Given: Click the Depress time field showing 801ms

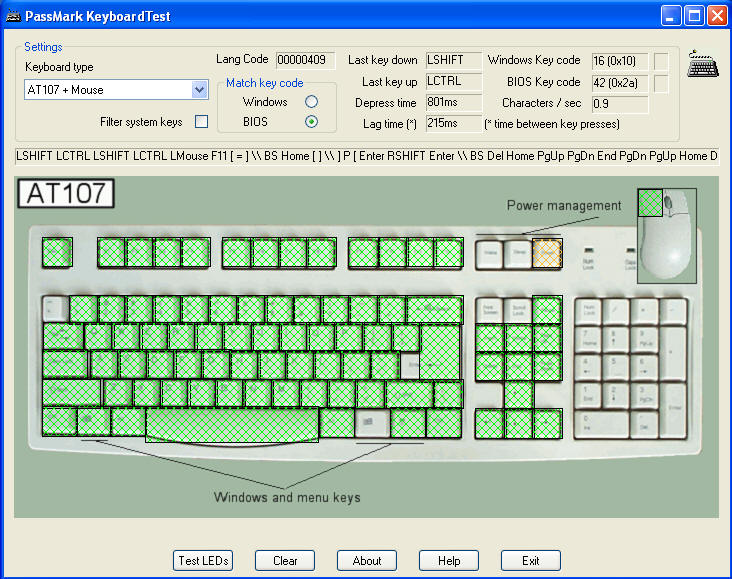Looking at the screenshot, I should (x=453, y=102).
